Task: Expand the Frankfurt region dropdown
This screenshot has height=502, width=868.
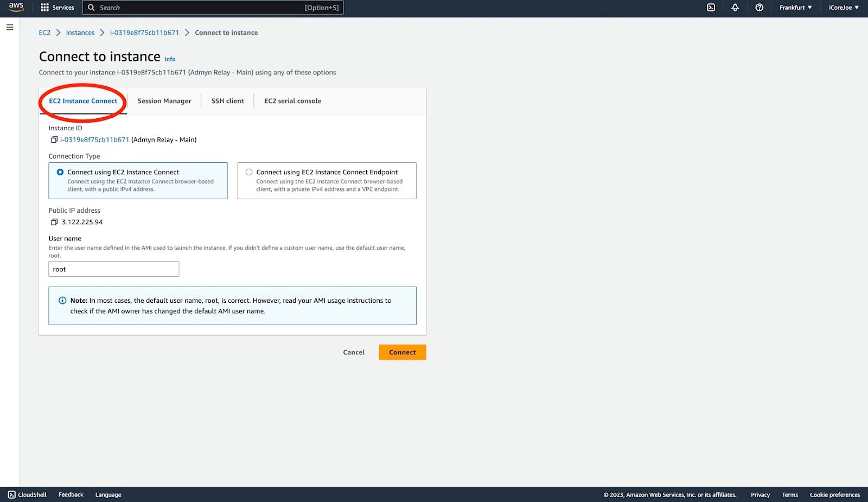Action: 796,8
